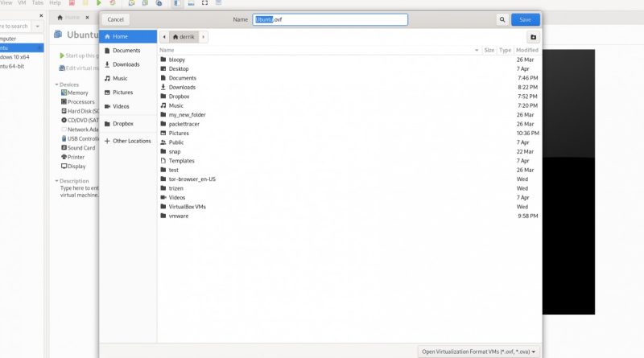
Task: Click the CD/DVD device icon in VMware
Action: coord(64,121)
